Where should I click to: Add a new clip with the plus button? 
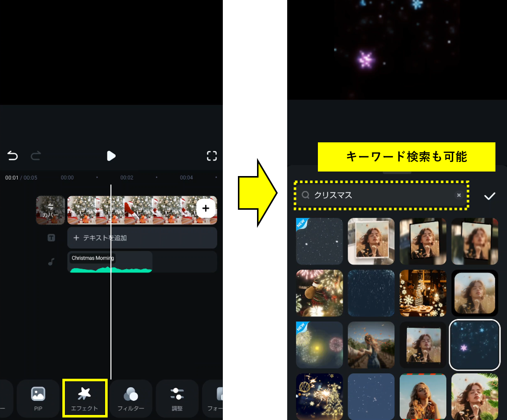[206, 208]
